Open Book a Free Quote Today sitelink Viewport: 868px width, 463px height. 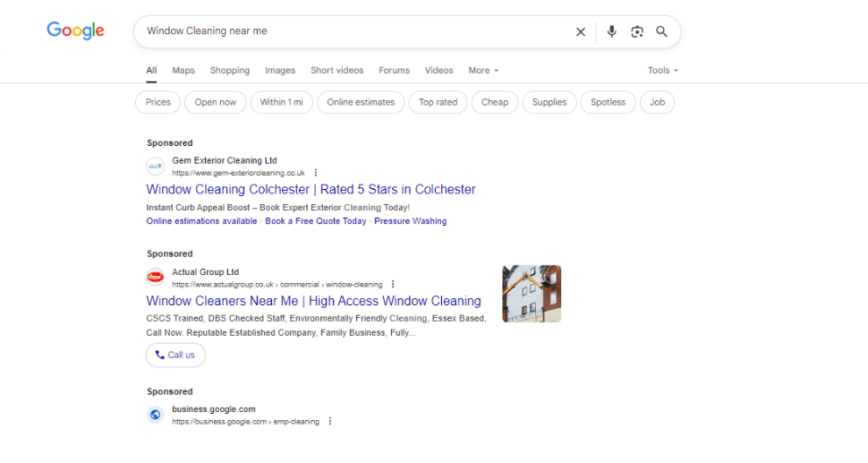tap(316, 221)
